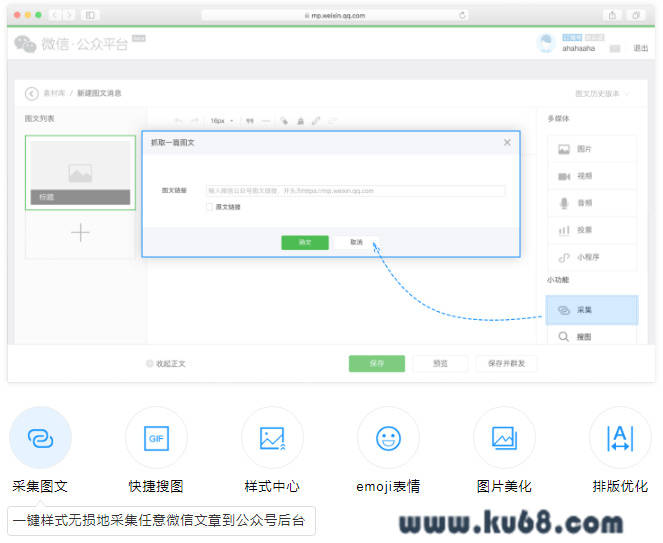663x543 pixels.
Task: Insert 小程序 from the multimedia panel
Action: coord(592,257)
